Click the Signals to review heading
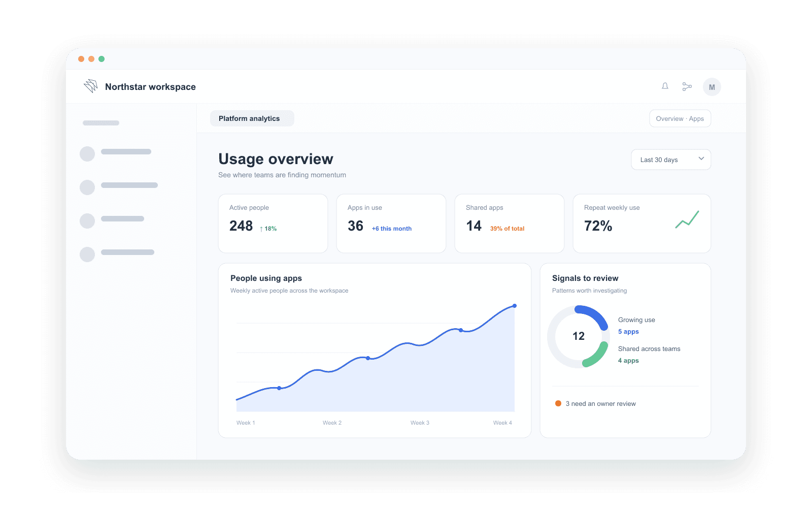Screen dimensions: 812x508 (x=585, y=278)
